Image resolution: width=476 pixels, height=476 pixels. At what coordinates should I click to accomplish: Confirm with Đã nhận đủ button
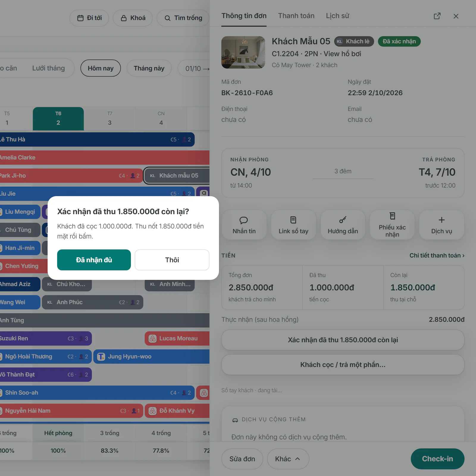(94, 260)
